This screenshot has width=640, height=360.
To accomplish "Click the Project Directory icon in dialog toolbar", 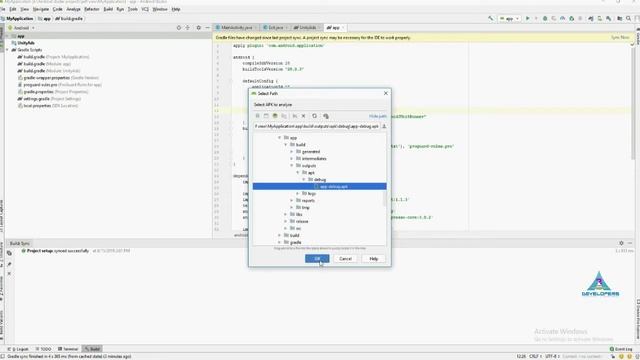I will 266,116.
